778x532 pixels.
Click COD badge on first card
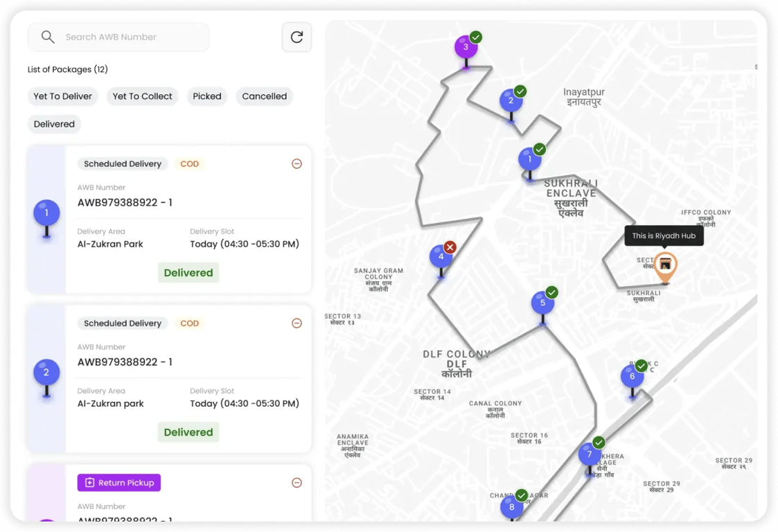pyautogui.click(x=190, y=163)
